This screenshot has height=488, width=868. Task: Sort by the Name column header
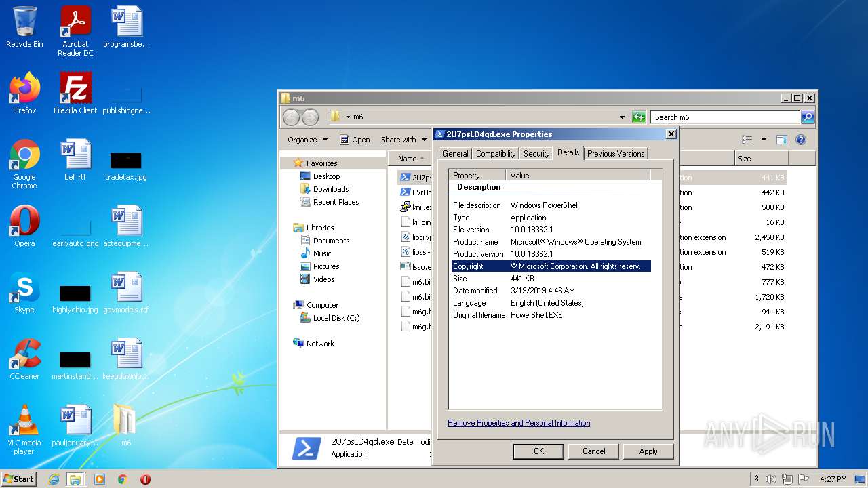[412, 159]
